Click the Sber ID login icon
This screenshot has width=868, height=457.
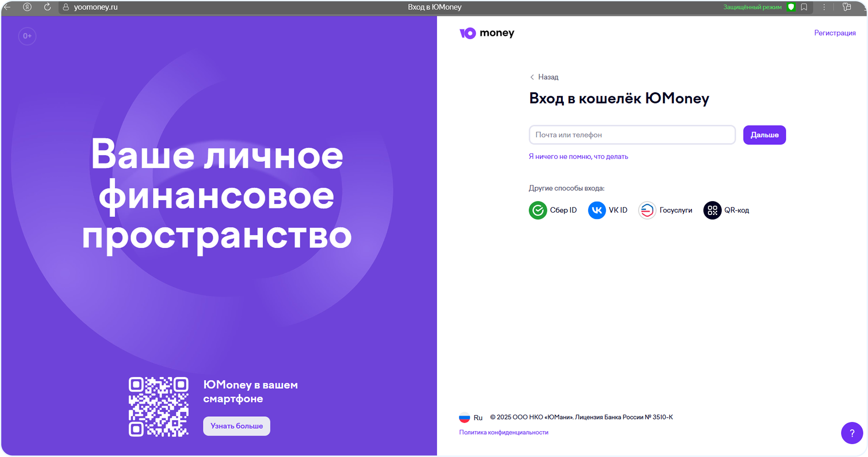click(538, 210)
